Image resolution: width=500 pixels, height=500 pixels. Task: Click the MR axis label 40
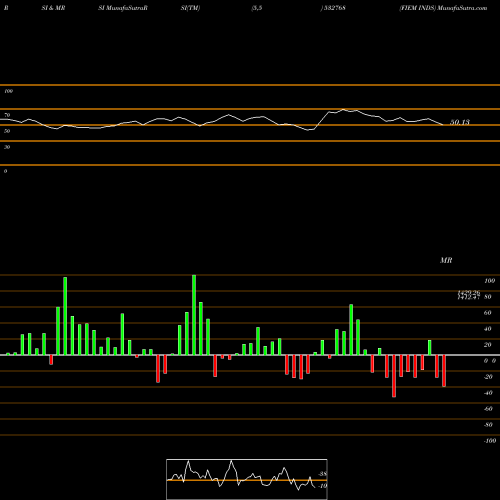[x=488, y=329]
